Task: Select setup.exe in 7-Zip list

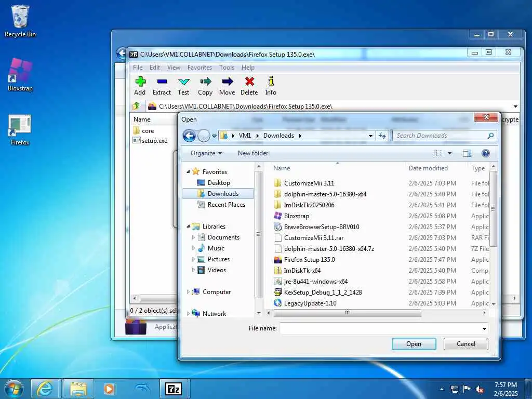Action: tap(150, 140)
